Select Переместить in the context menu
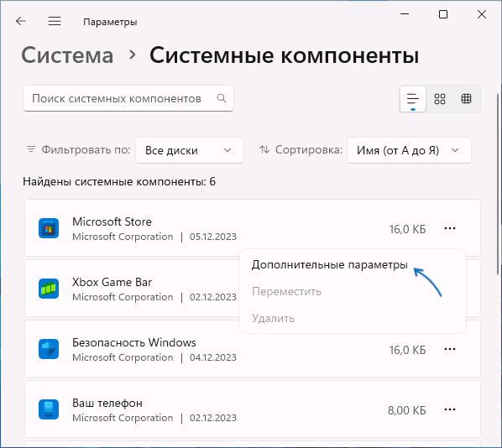This screenshot has height=448, width=502. coord(286,291)
